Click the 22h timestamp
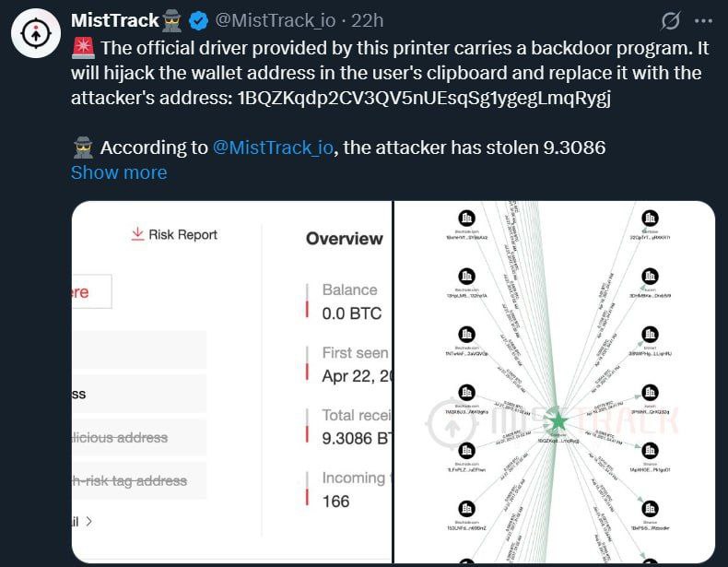This screenshot has height=567, width=728. click(367, 21)
